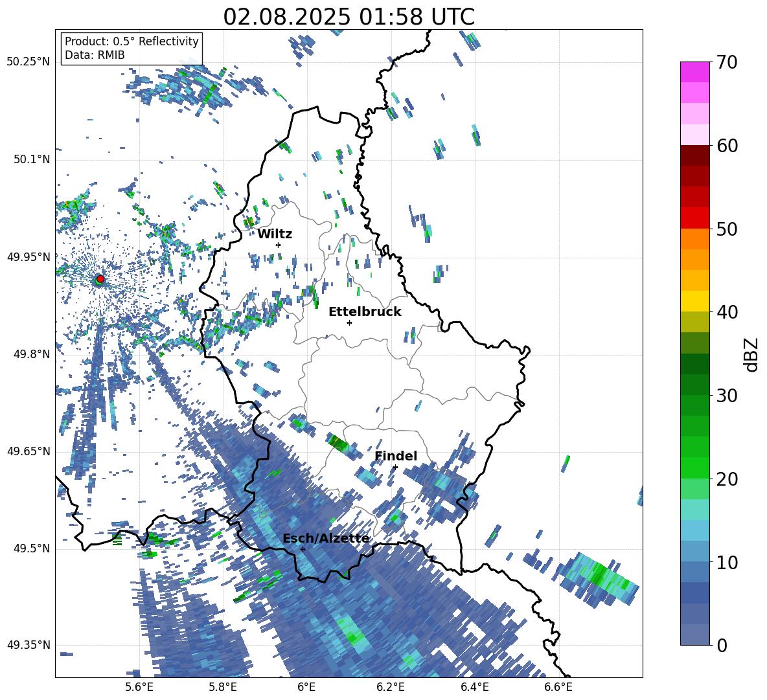Click the 49.8°N latitude label
The image size is (767, 700).
[32, 354]
